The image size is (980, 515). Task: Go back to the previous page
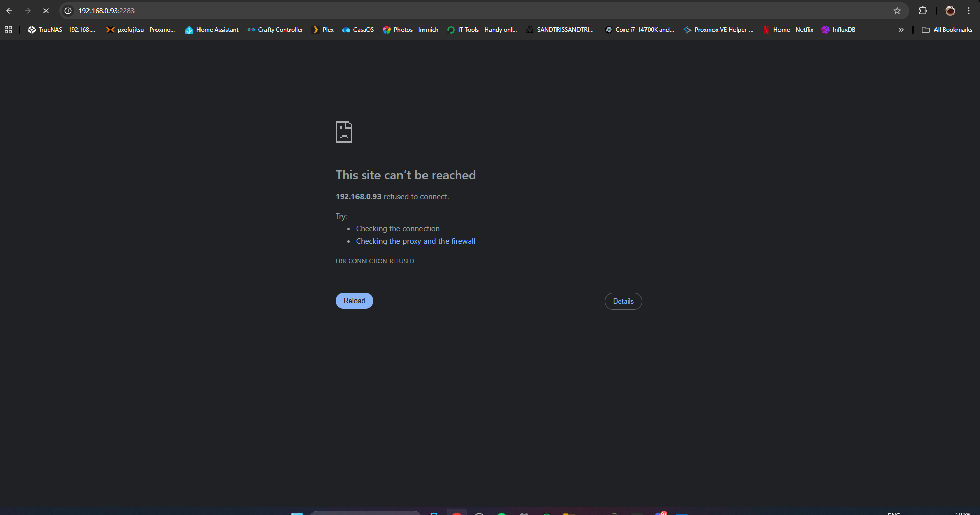click(9, 11)
